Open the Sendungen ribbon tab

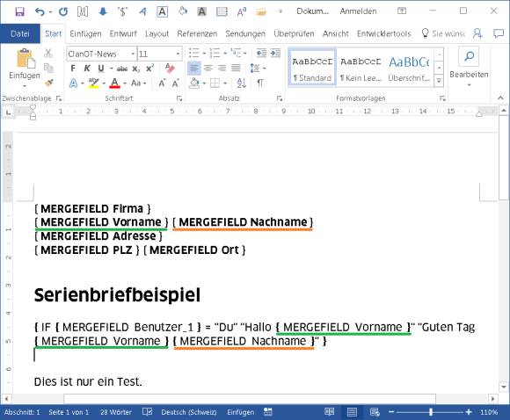245,33
